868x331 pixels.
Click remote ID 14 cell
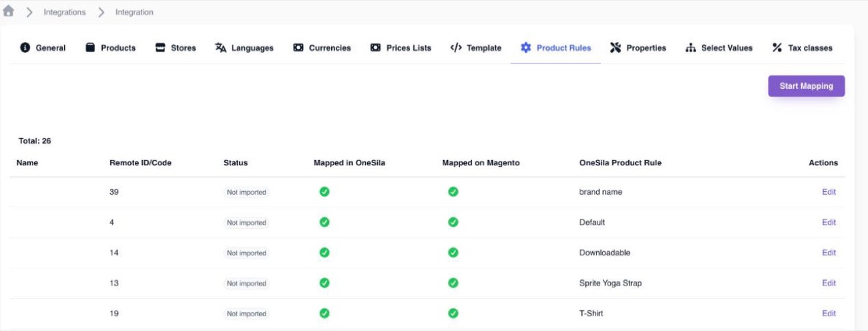tap(114, 253)
